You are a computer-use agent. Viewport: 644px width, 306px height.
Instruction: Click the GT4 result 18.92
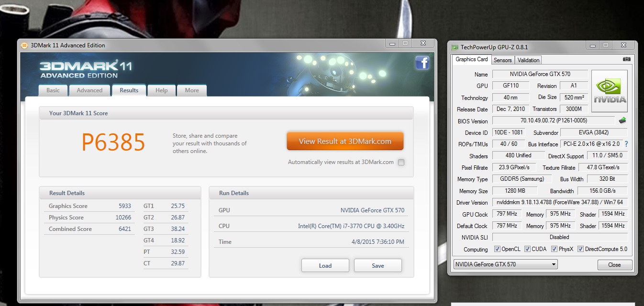(178, 240)
